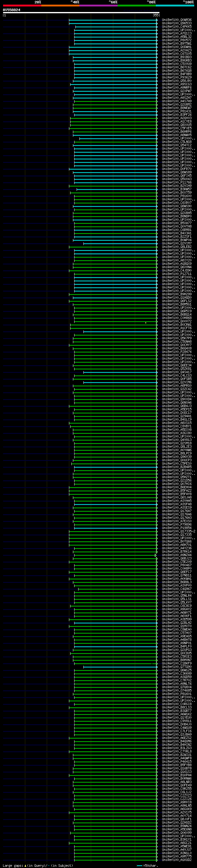Viewport: 197px width, 868px height.
Task: Open hit UniRef100_Q96533
Action: tap(176, 23)
